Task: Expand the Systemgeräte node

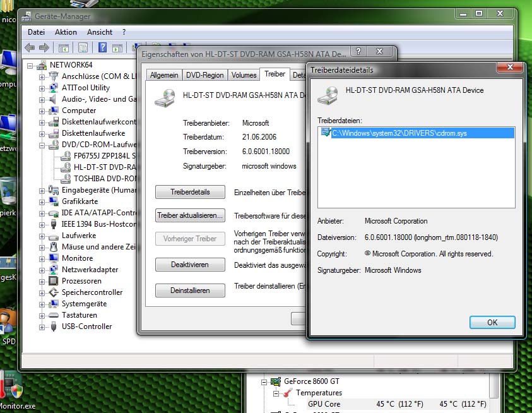Action: tap(42, 304)
